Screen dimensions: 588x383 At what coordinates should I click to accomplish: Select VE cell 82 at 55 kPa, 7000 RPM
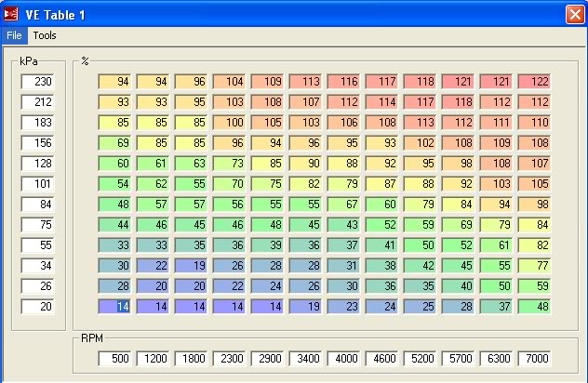(535, 245)
